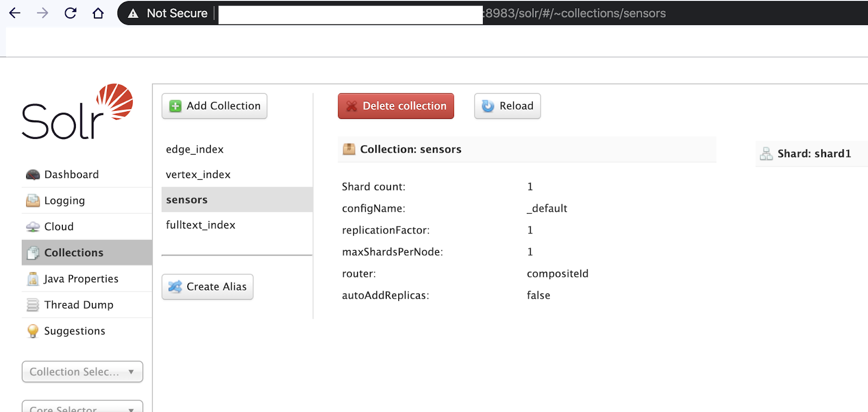868x412 pixels.
Task: Go back with the browser back arrow
Action: pyautogui.click(x=15, y=13)
